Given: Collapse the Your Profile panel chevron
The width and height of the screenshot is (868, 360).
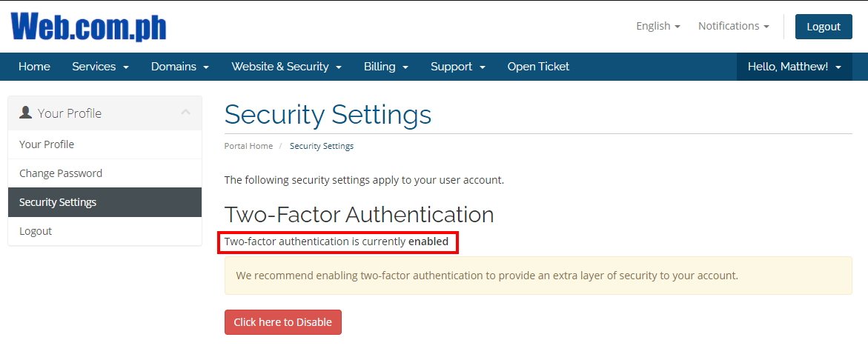Looking at the screenshot, I should point(185,113).
